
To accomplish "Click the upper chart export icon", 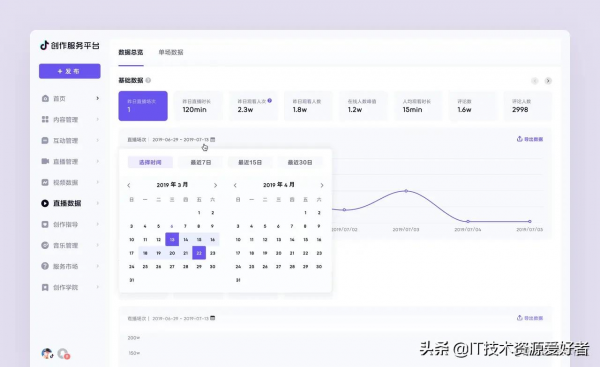I will point(519,139).
